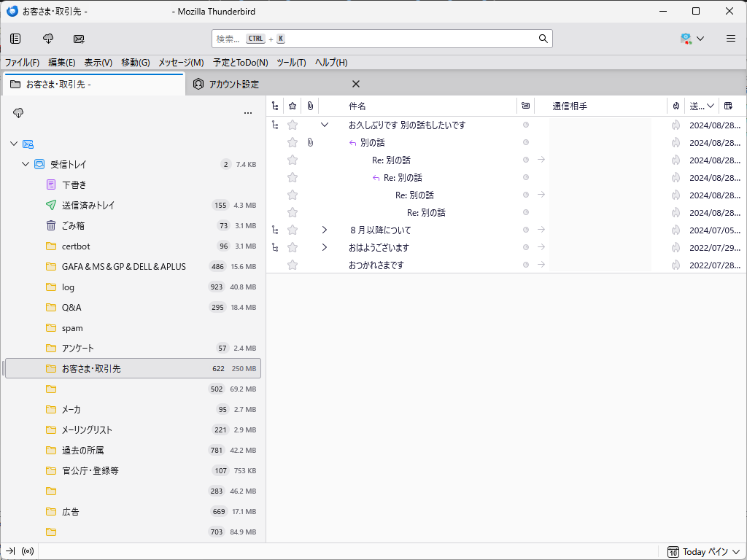This screenshot has height=560, width=747.
Task: Open the おつかれさまです message
Action: pyautogui.click(x=376, y=265)
